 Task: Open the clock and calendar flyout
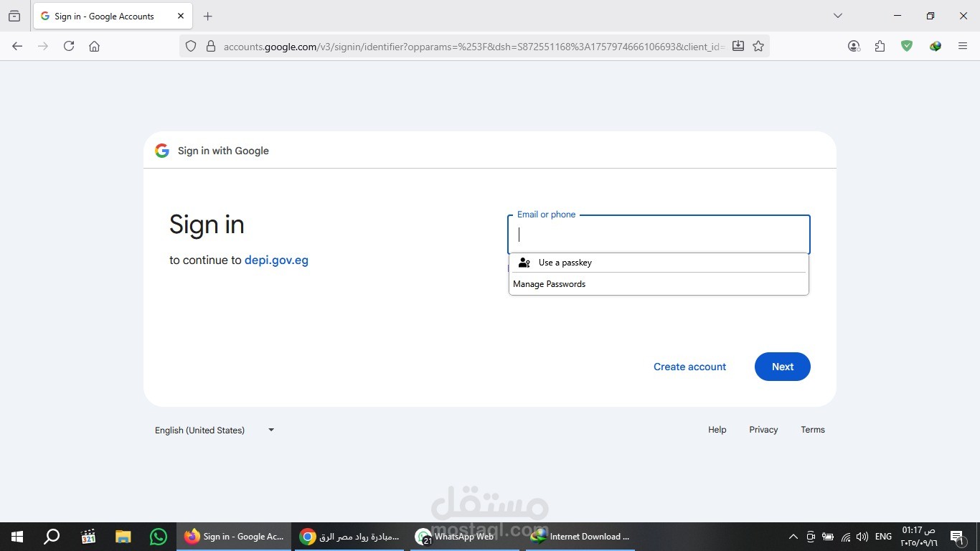[x=919, y=537]
